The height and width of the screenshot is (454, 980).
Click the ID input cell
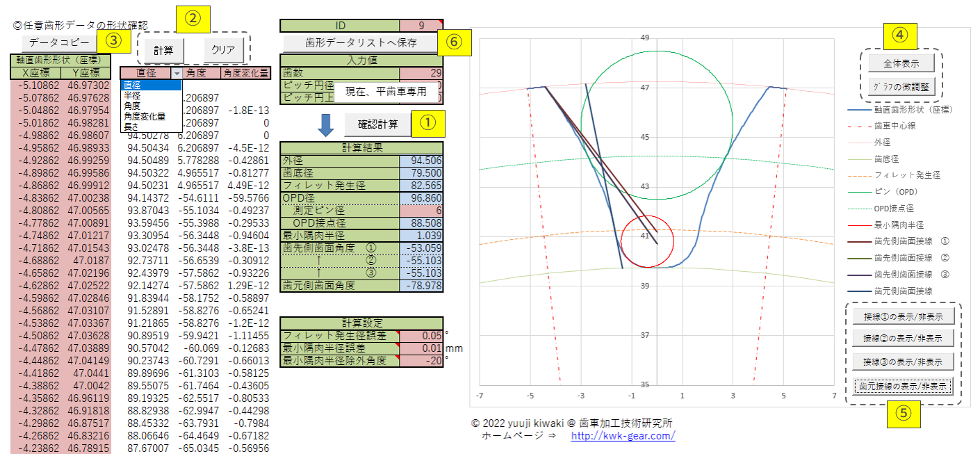(x=421, y=26)
